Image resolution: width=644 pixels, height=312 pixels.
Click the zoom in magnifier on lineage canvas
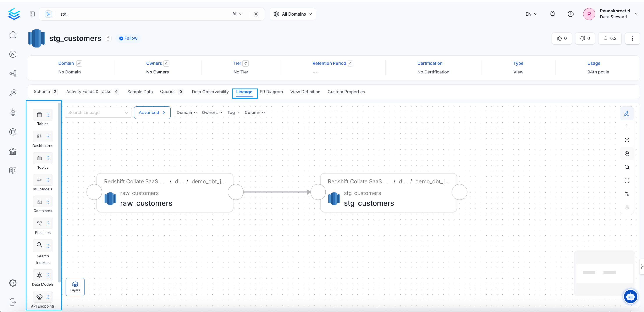click(627, 154)
